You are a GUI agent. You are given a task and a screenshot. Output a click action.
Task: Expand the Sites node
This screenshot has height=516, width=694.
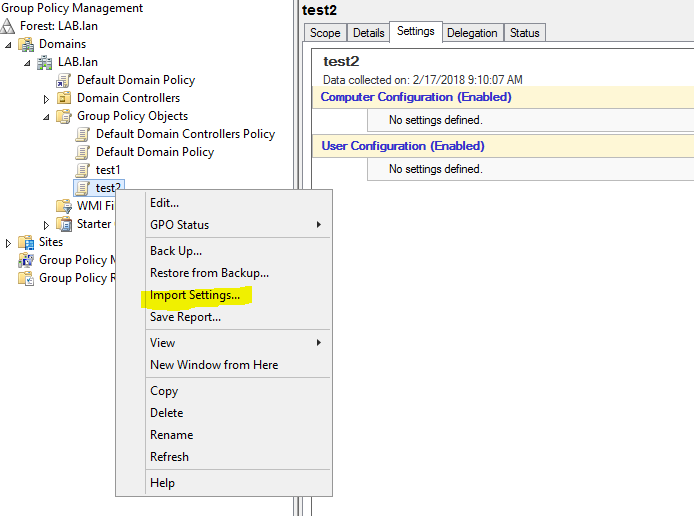point(8,243)
